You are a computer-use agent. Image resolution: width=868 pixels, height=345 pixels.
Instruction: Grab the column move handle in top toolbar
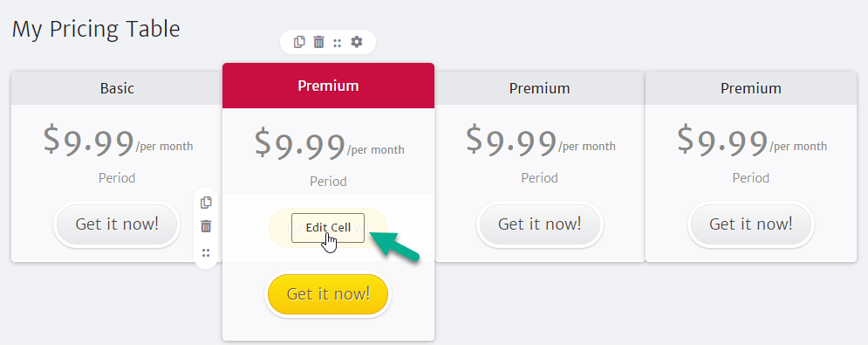point(337,42)
